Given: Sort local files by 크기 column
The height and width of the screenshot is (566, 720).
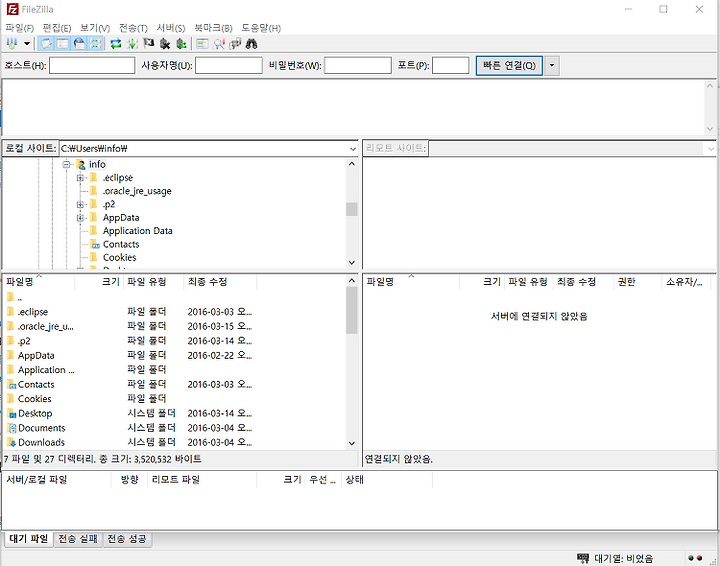Looking at the screenshot, I should coord(99,282).
